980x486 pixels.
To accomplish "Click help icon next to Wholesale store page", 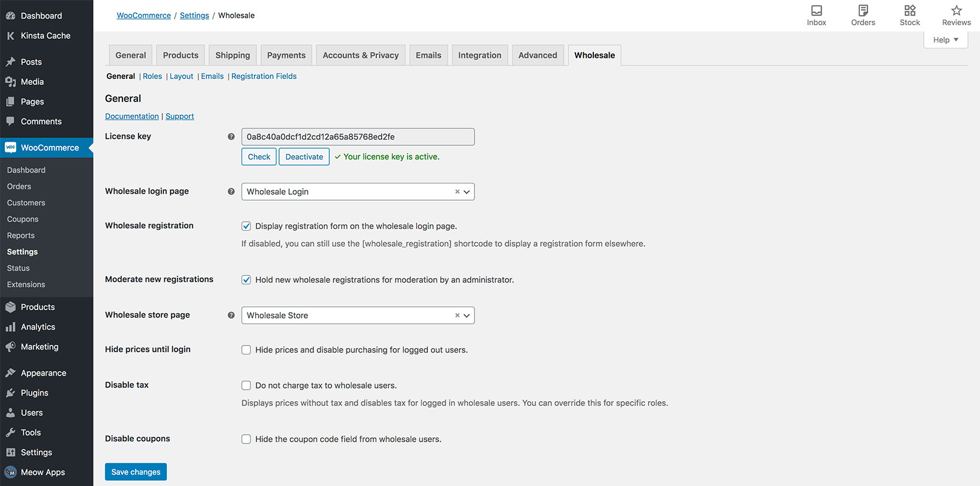I will [231, 316].
